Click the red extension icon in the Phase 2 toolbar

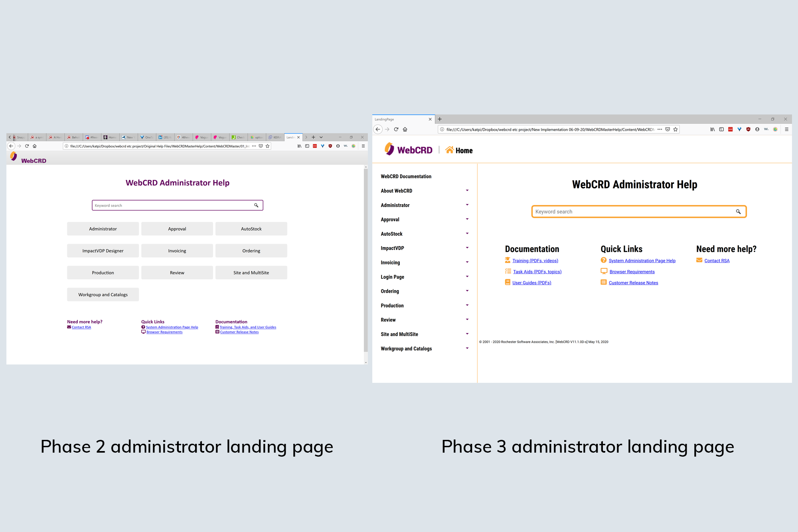(x=315, y=146)
